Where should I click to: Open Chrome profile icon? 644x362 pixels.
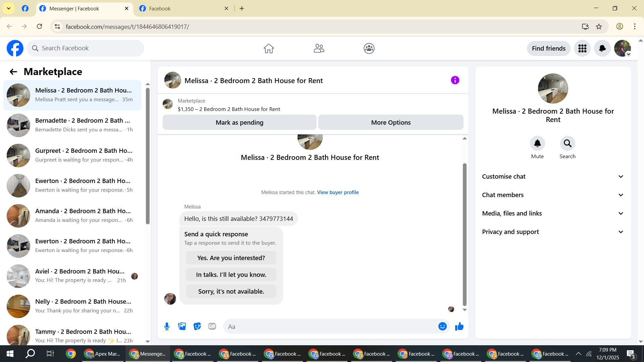click(x=620, y=26)
